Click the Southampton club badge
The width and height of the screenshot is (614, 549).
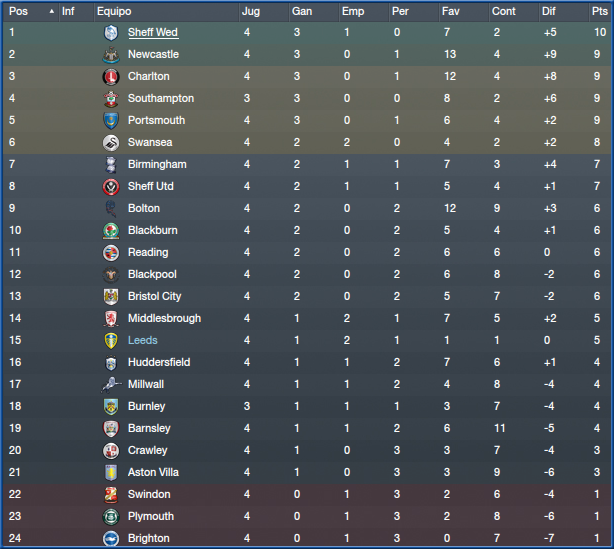pos(111,98)
